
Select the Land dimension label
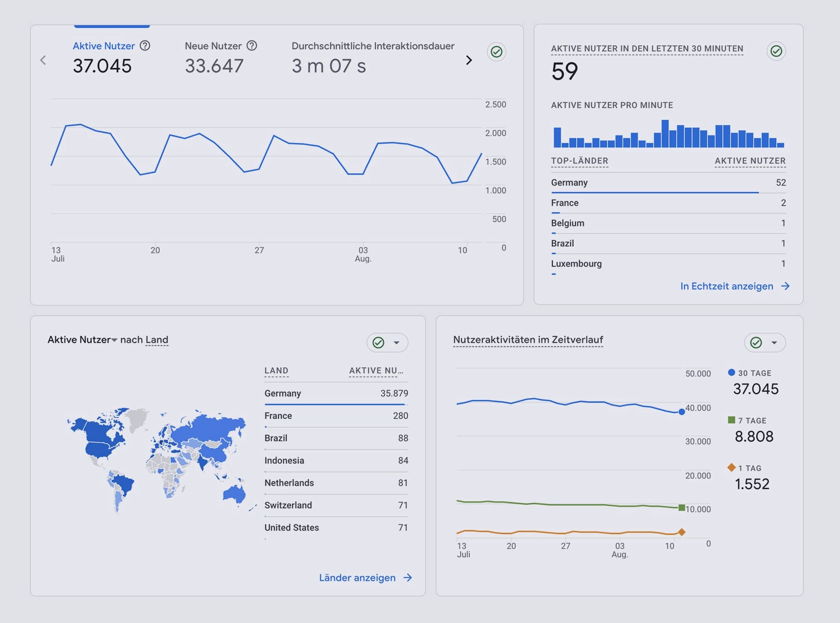click(157, 340)
